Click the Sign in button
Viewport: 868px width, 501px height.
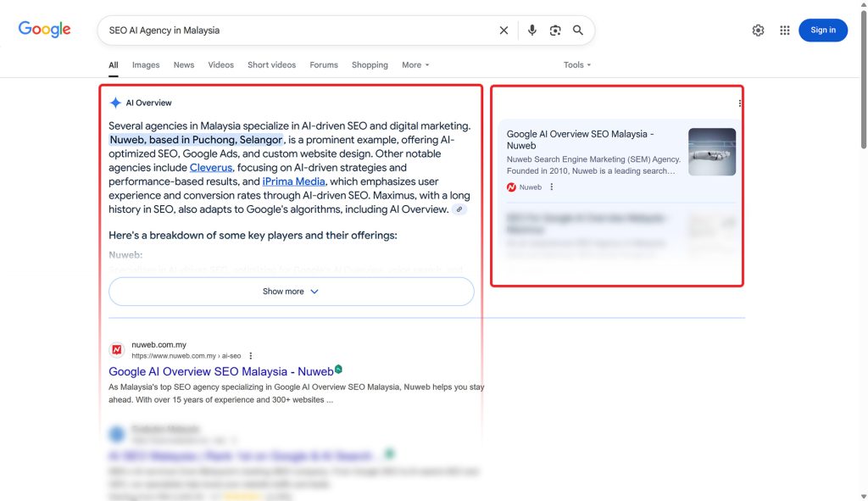pos(822,30)
